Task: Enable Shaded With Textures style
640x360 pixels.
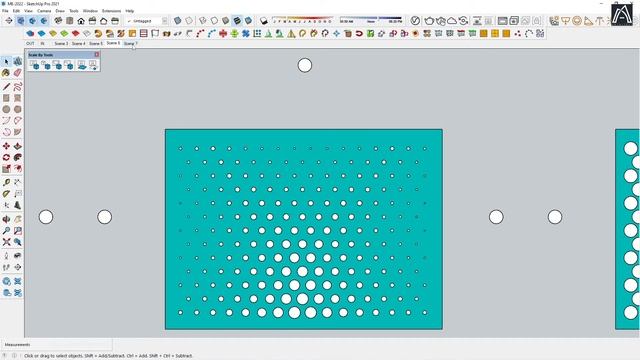Action: coord(237,20)
